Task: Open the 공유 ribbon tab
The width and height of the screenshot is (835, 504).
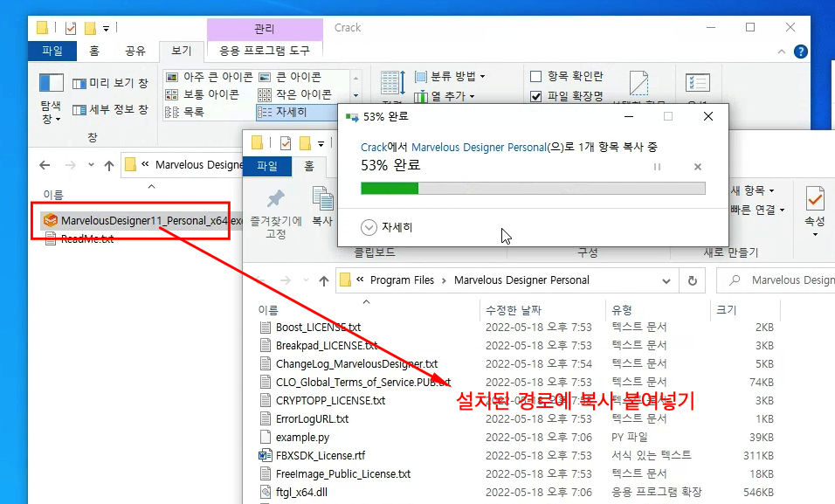Action: coord(135,52)
